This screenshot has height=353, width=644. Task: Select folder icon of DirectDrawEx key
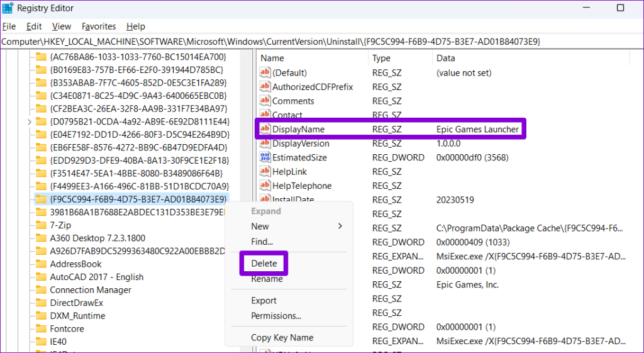41,303
